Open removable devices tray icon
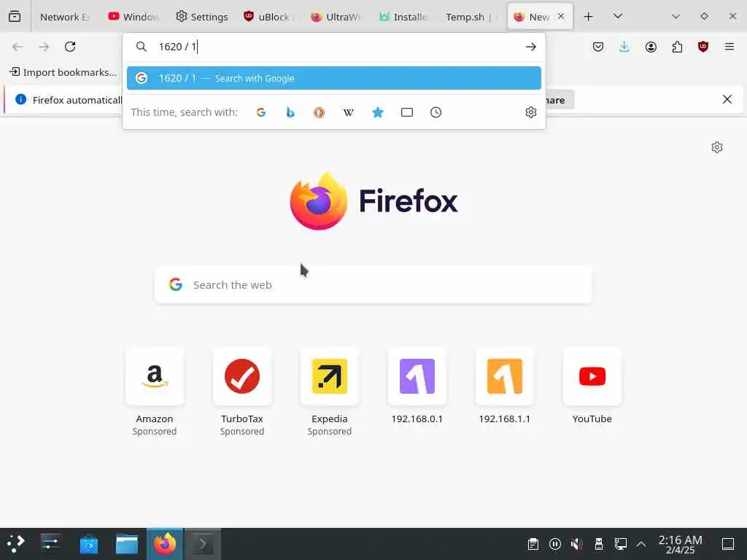The width and height of the screenshot is (747, 560). (599, 544)
